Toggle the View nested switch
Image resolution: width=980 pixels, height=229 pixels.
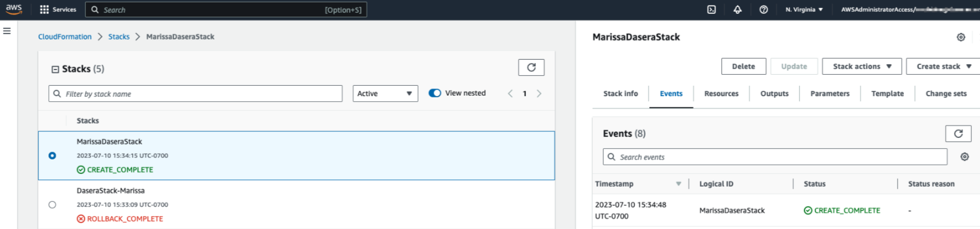[435, 93]
